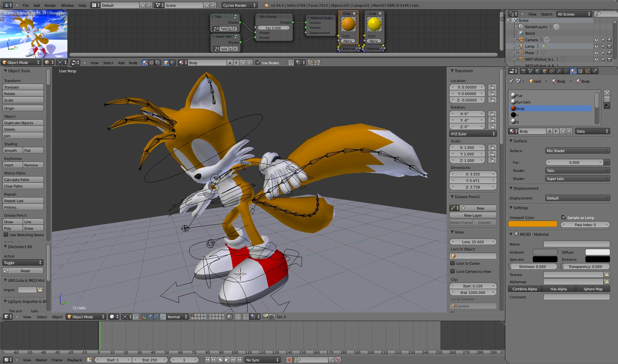
Task: Click the add material slot plus button
Action: pos(607,93)
